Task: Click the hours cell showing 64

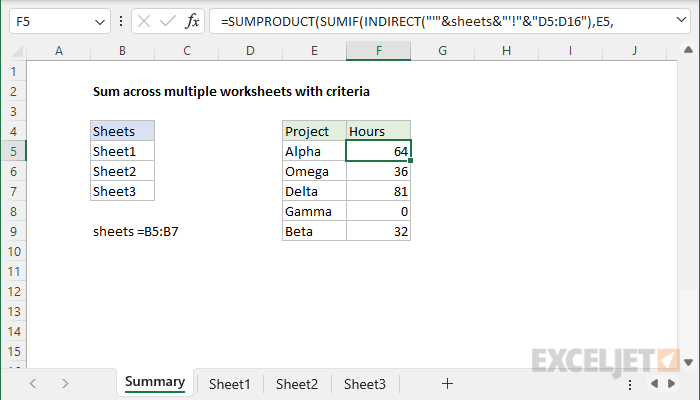Action: (378, 151)
